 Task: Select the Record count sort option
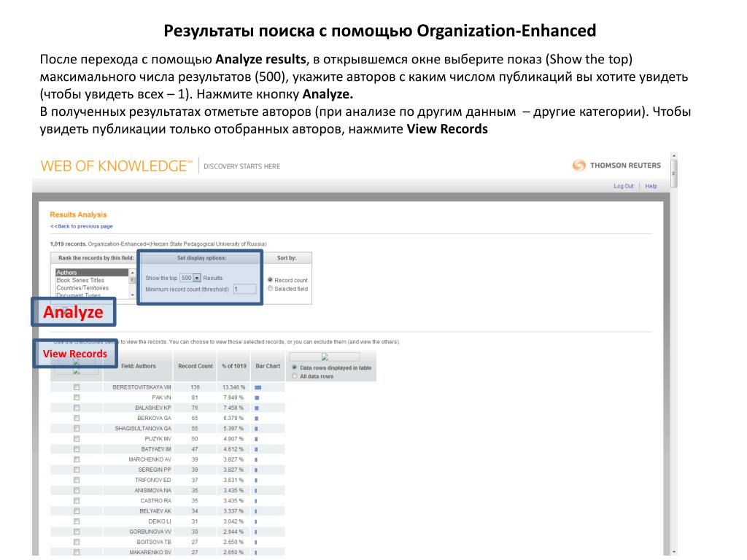(x=270, y=280)
